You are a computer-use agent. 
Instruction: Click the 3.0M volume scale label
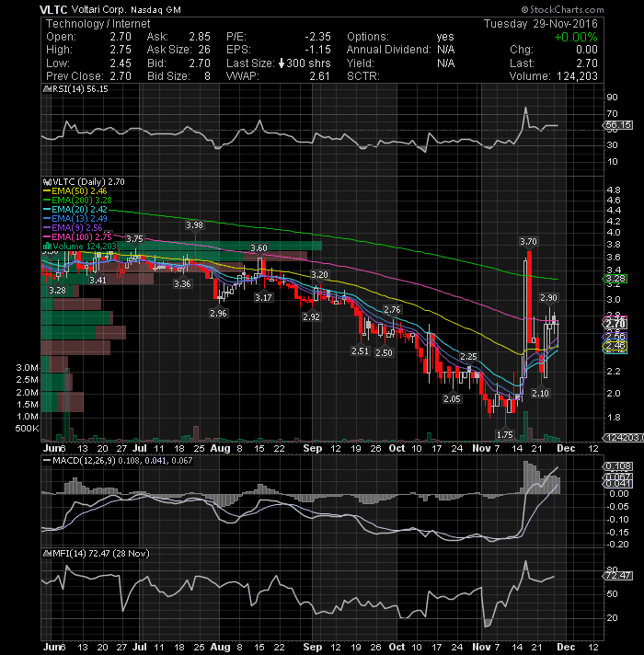pos(28,368)
